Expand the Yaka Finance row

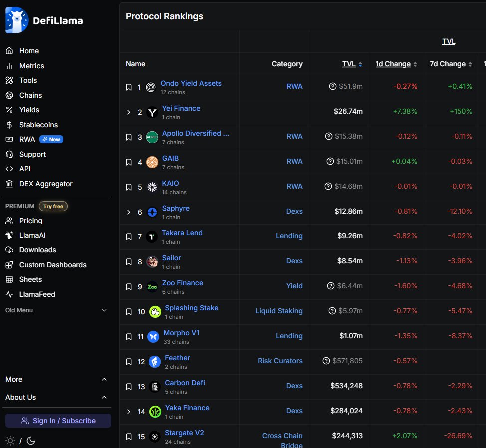pos(129,412)
